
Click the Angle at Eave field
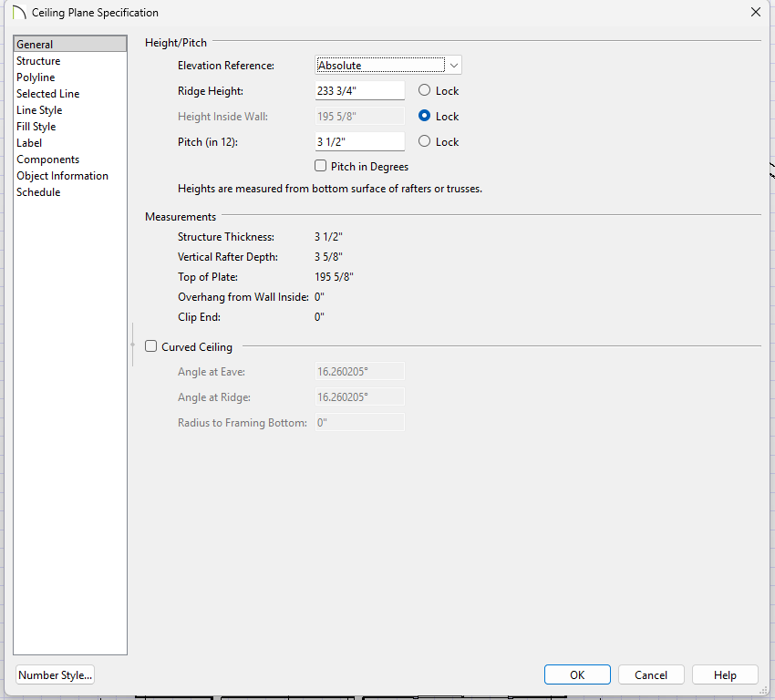coord(360,372)
